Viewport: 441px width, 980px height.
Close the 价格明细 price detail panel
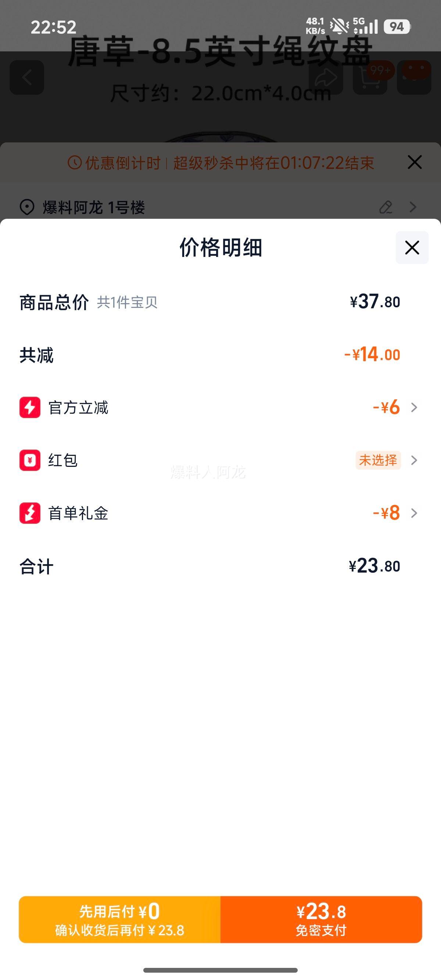412,248
